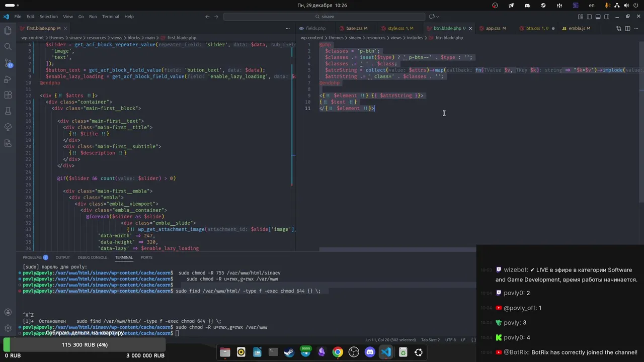644x362 pixels.
Task: Open the Edit menu
Action: click(x=30, y=17)
